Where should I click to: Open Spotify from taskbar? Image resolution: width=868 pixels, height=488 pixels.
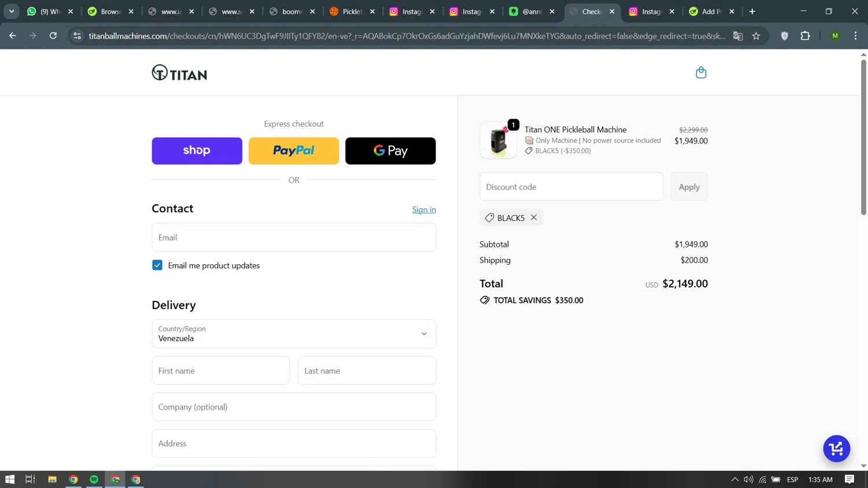click(94, 479)
